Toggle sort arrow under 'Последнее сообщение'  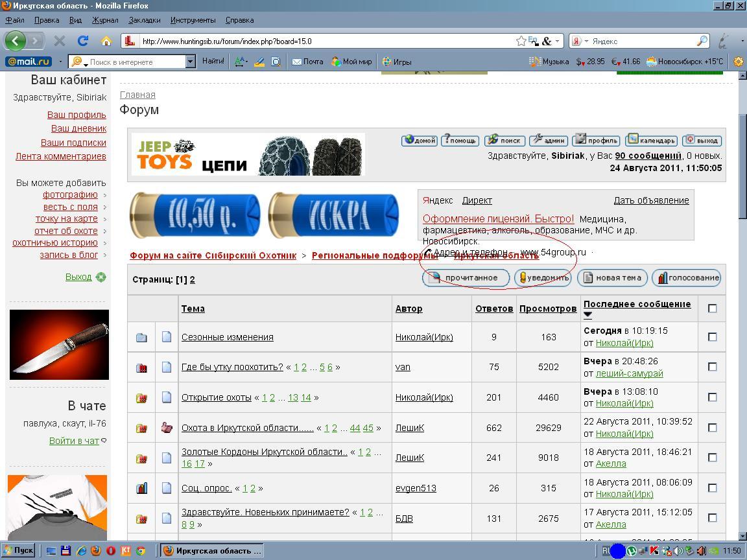pyautogui.click(x=587, y=315)
